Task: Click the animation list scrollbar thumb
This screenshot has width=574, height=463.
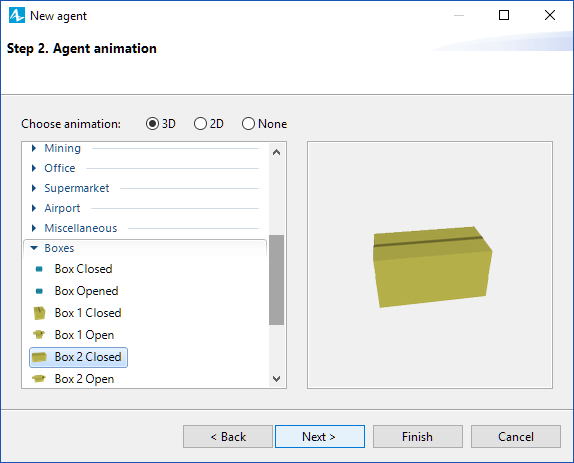Action: [x=276, y=280]
